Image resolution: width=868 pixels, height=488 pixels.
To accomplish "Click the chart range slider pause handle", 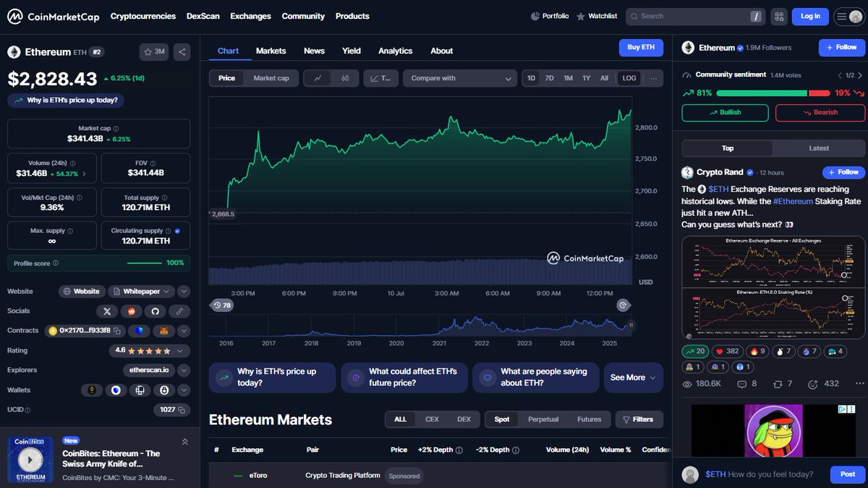I will click(631, 325).
